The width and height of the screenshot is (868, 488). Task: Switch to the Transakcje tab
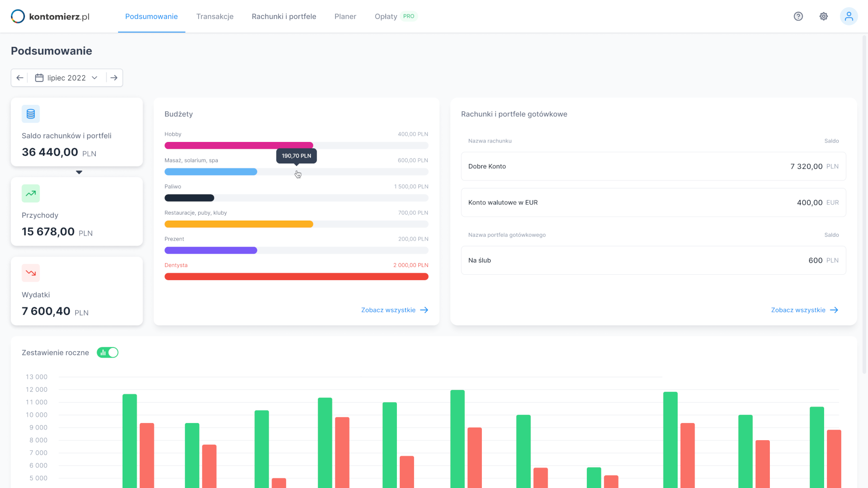point(215,17)
